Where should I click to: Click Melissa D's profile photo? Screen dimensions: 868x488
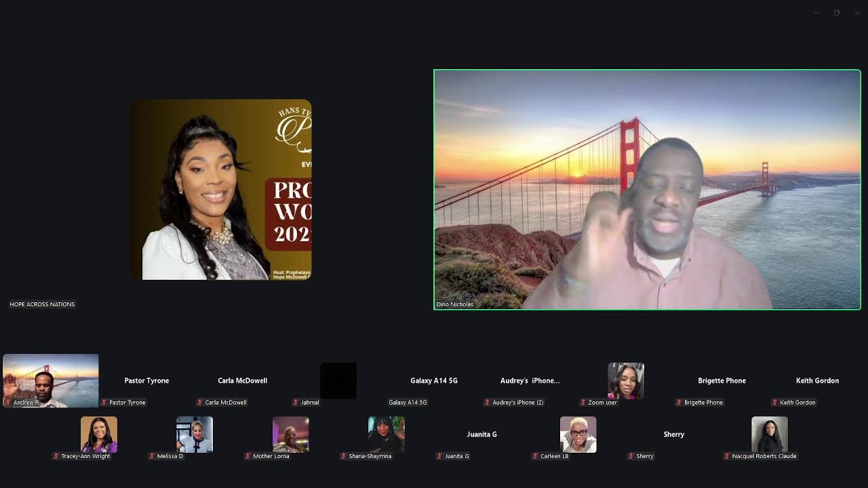point(195,434)
